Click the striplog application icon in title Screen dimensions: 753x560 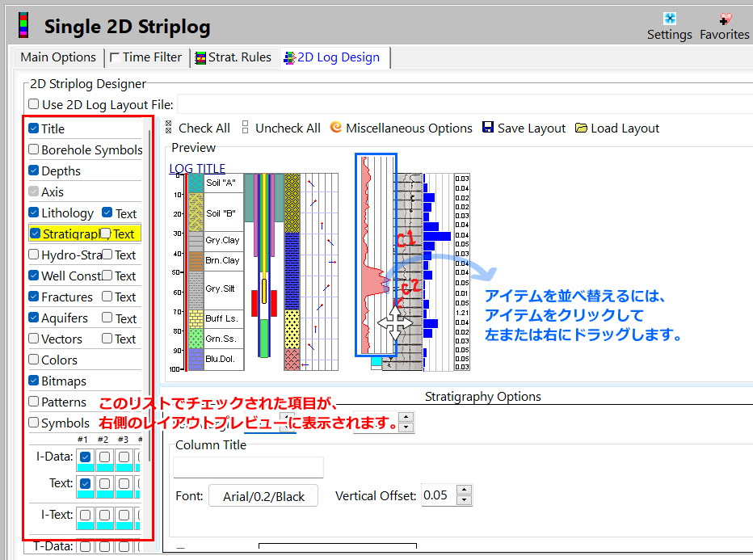pyautogui.click(x=25, y=26)
